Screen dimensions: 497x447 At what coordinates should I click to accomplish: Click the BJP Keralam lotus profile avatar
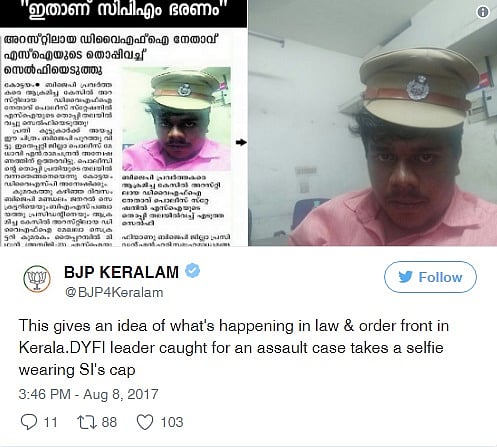coord(37,278)
